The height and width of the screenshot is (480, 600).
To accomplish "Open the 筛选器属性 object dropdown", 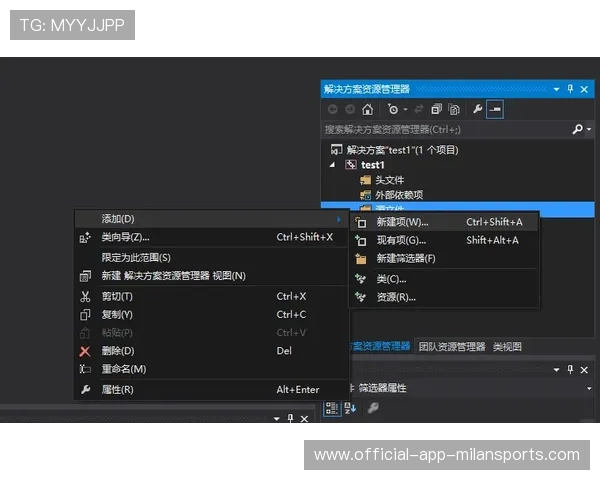I will coord(589,388).
